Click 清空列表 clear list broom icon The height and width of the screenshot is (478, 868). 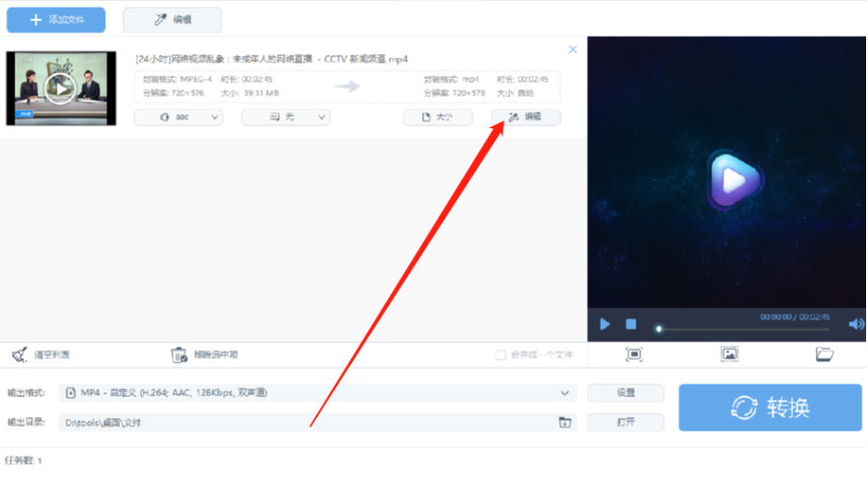tap(19, 355)
